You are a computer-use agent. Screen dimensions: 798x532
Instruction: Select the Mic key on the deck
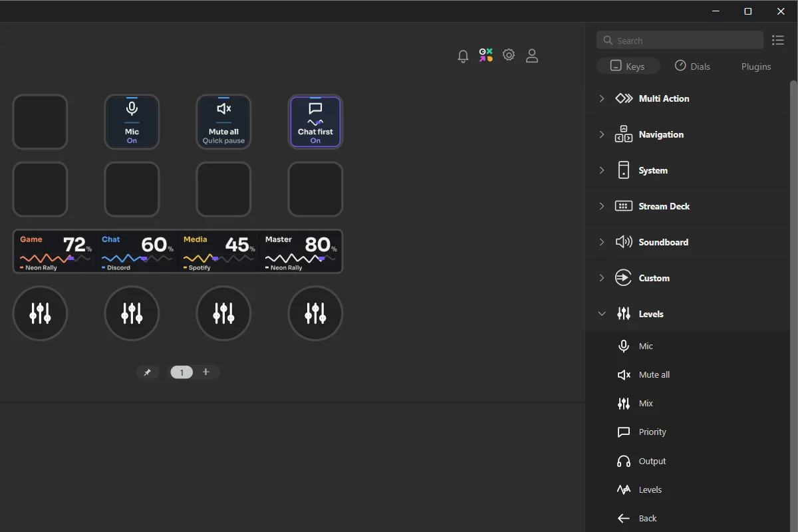click(x=132, y=122)
